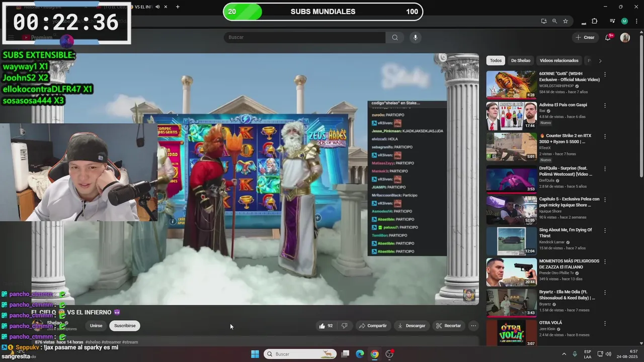Open options for Adivina El País video
Image resolution: width=644 pixels, height=362 pixels.
tap(605, 105)
